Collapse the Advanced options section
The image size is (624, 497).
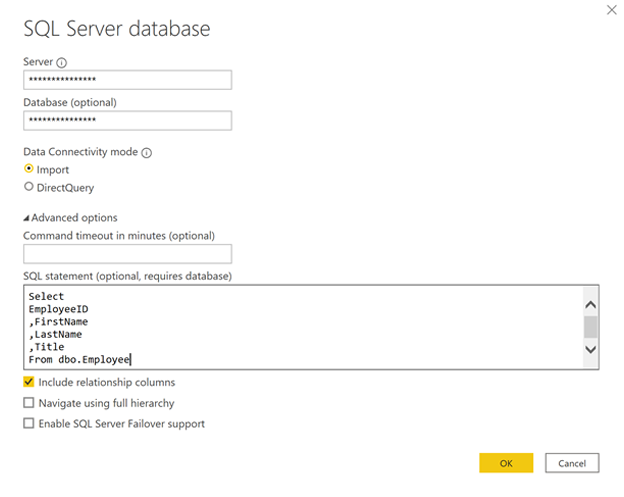point(27,218)
